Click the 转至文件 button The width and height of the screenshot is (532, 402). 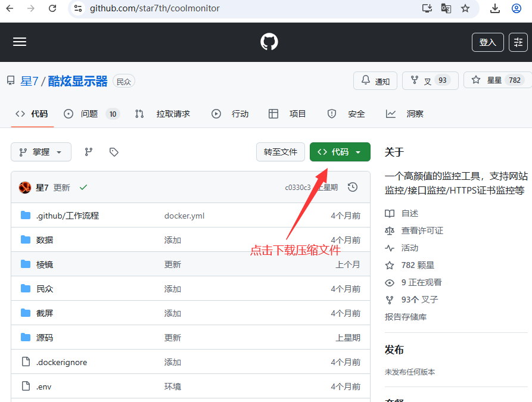[281, 152]
